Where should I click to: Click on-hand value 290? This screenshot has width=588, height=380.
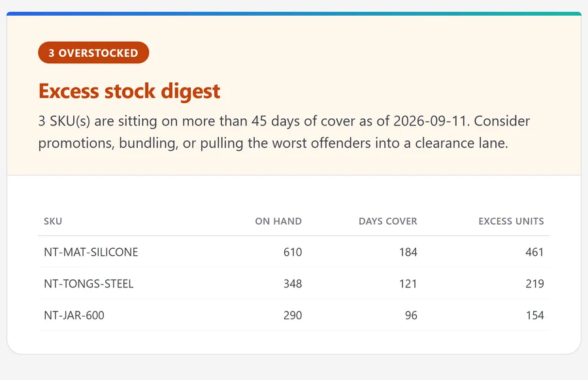pos(293,315)
